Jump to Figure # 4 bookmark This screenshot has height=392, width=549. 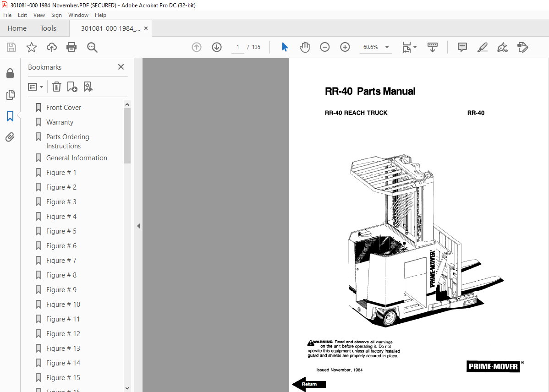tap(61, 217)
